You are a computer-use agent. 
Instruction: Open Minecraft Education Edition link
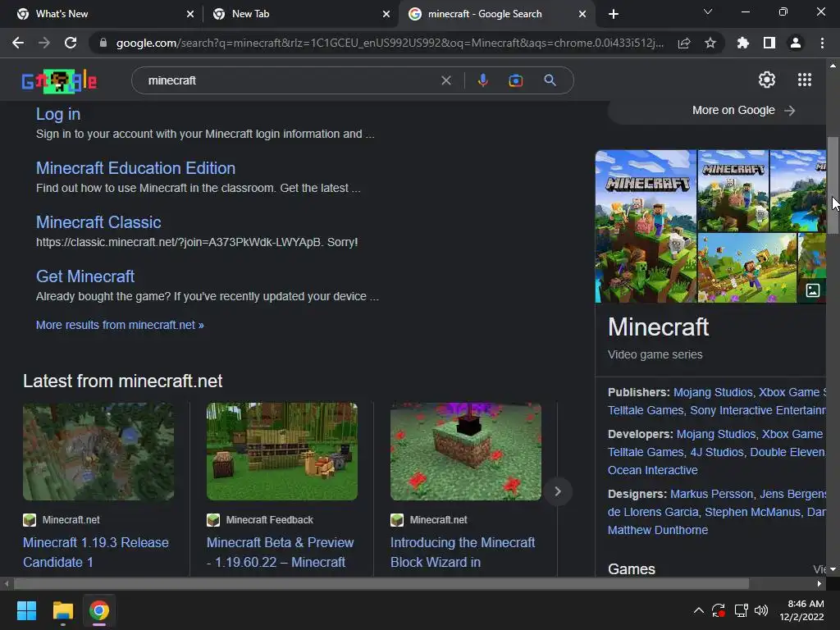135,168
